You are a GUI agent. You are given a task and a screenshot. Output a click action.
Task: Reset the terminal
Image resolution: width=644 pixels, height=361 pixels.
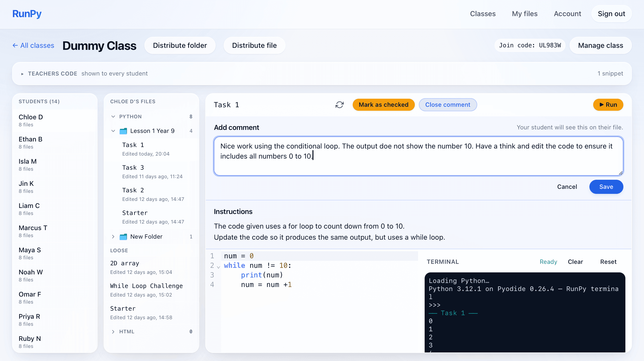pyautogui.click(x=608, y=262)
